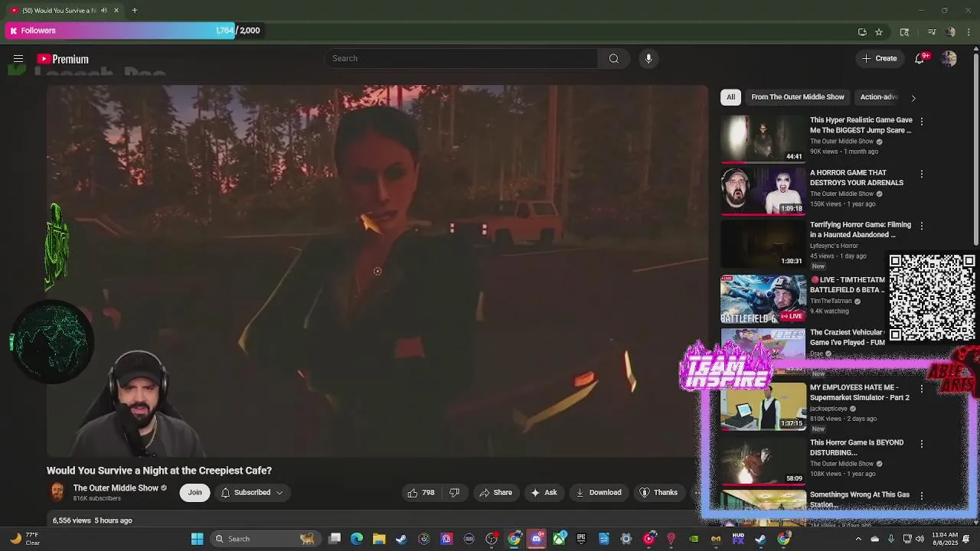
Task: Open options for Haunted Abandoned video
Action: [x=922, y=227]
